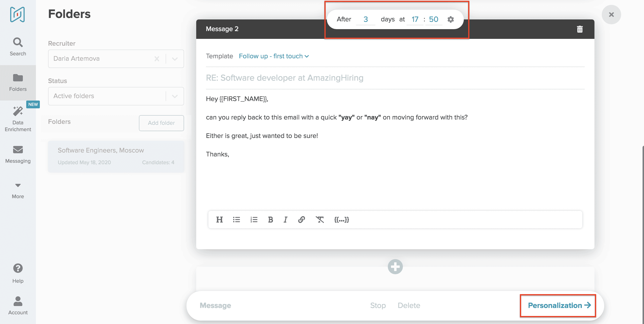The height and width of the screenshot is (324, 644).
Task: Click the heading format icon
Action: (219, 220)
